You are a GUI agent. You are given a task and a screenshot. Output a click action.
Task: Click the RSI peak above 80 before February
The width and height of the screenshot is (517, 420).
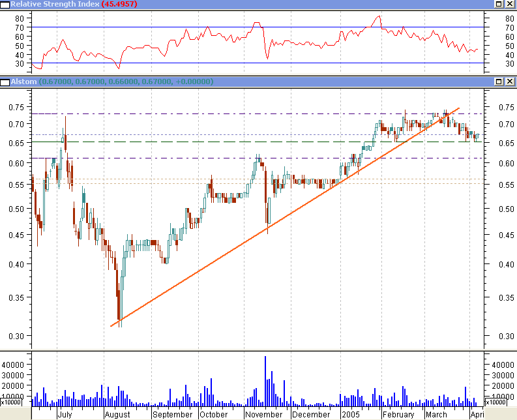coord(379,16)
